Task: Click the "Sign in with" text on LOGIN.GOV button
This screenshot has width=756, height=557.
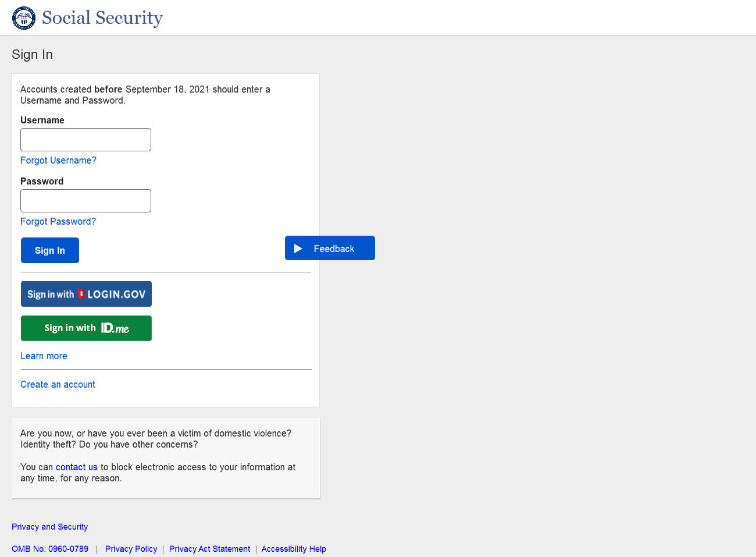Action: point(51,295)
